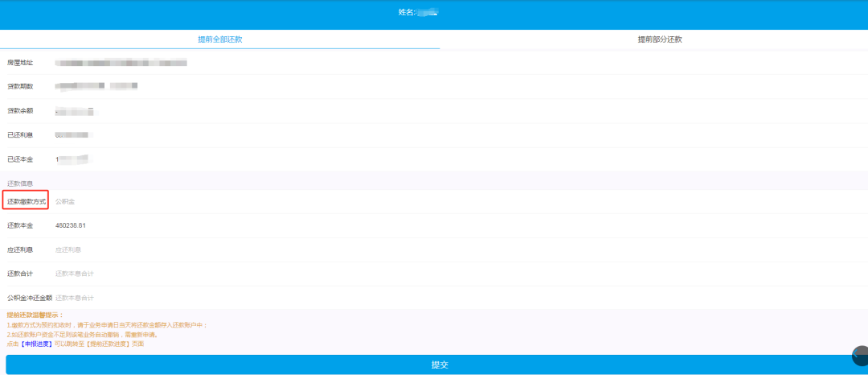Click the 贷款余额 field value
Viewport: 868px width, 375px height.
click(75, 111)
